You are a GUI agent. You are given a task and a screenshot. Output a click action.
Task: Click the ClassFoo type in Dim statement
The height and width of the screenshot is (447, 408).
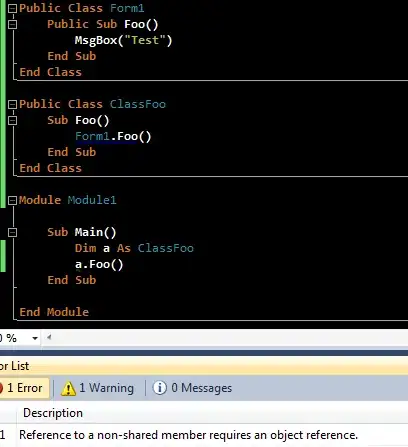166,248
